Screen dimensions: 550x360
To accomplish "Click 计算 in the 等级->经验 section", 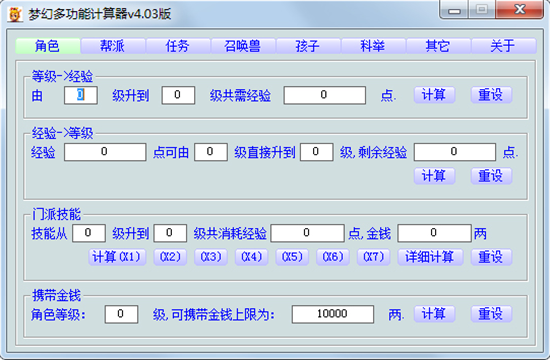I will click(434, 95).
